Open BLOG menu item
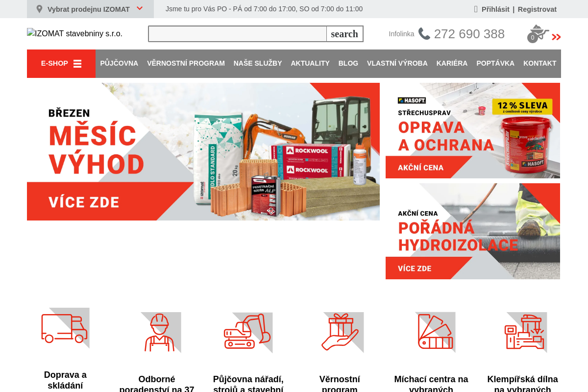The image size is (588, 392). [x=348, y=63]
